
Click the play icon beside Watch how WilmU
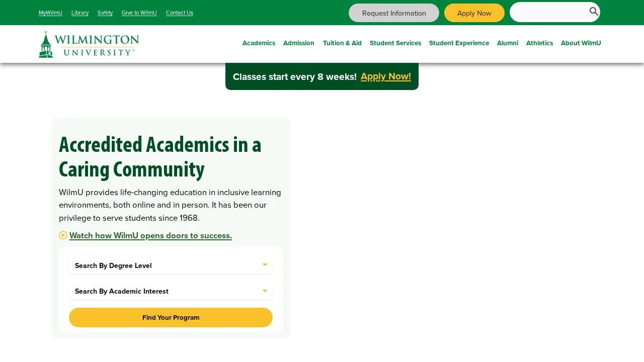[63, 235]
